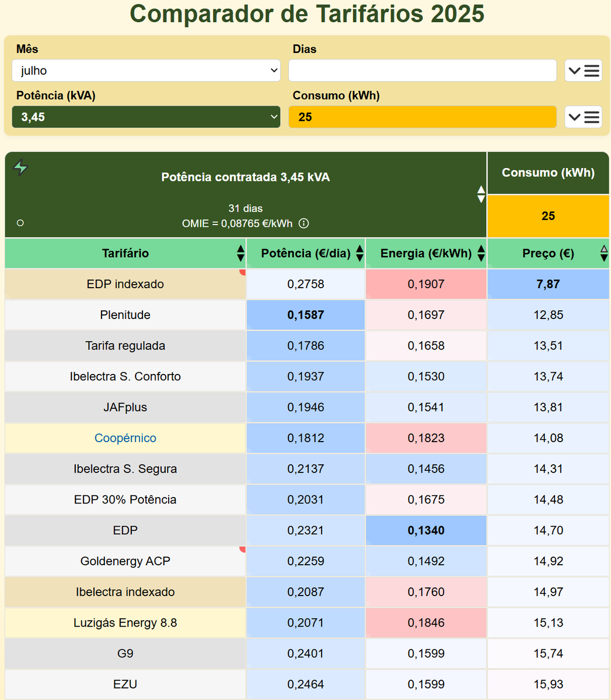This screenshot has width=611, height=700.
Task: Open the Potência kVA dropdown showing 3,45
Action: [146, 117]
